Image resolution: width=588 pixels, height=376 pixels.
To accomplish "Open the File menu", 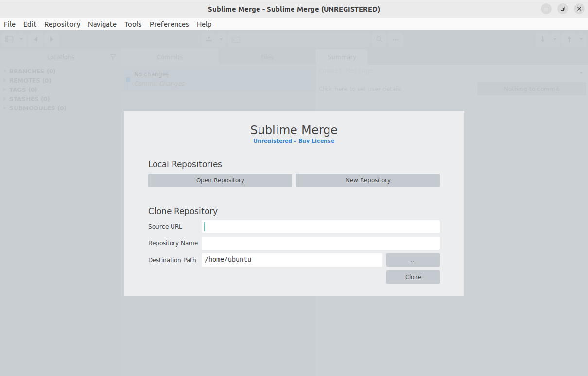I will coord(10,24).
